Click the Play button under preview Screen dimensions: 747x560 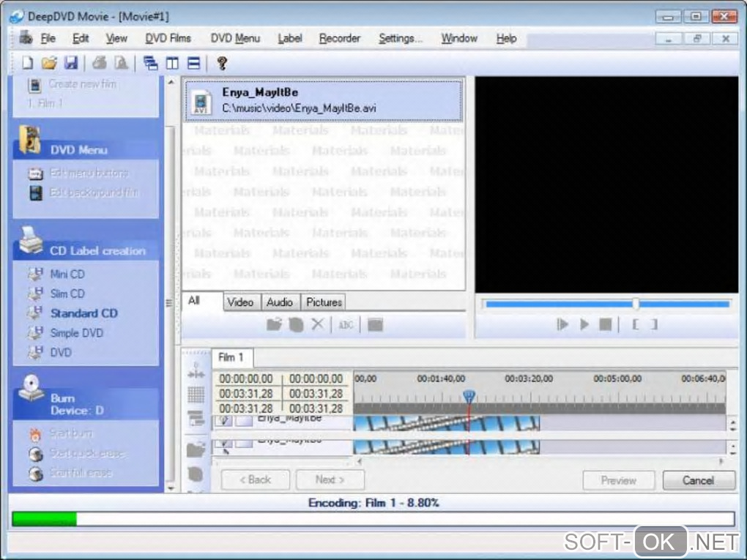(584, 325)
